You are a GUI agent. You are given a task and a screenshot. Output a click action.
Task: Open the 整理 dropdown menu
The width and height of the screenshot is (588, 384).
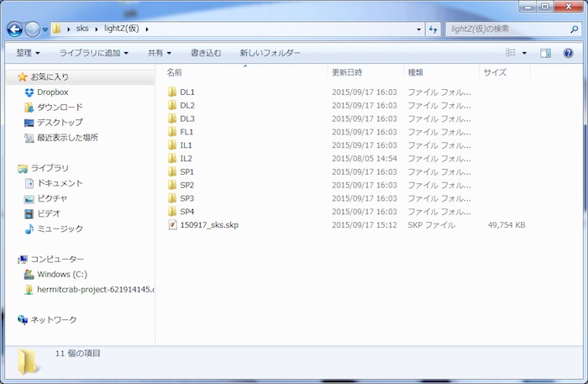click(x=33, y=53)
